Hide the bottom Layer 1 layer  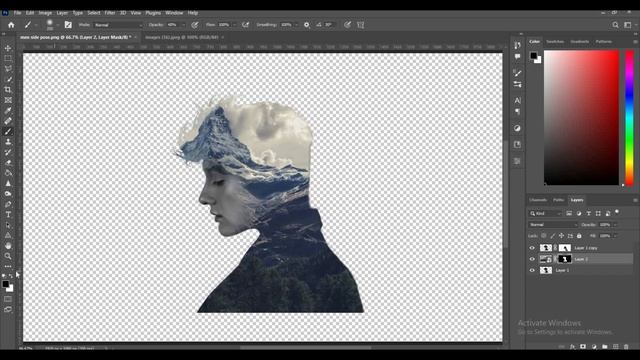532,270
